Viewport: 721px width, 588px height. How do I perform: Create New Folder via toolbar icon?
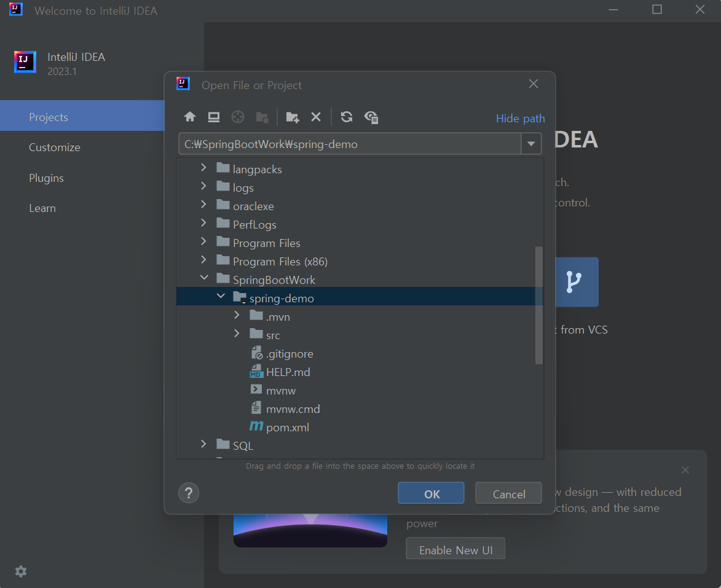pos(293,117)
